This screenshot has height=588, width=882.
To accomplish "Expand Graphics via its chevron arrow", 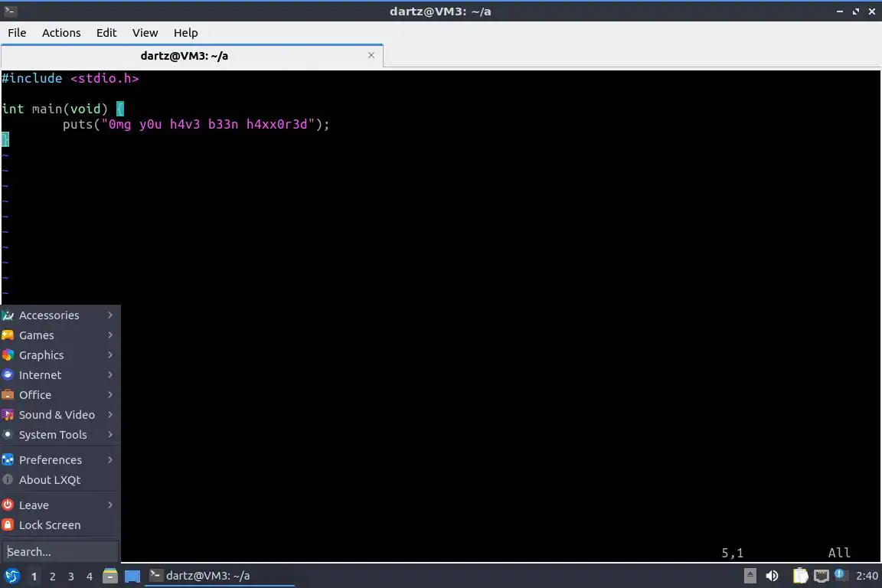I will (110, 355).
